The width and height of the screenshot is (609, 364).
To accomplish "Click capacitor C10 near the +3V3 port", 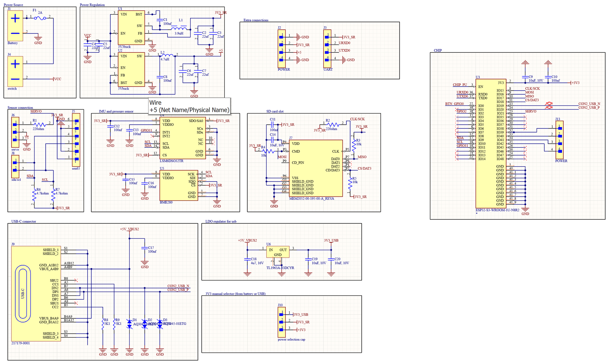I will [x=548, y=77].
